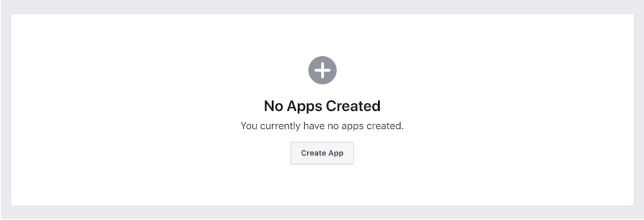Click empty white area of the apps card

(x=123, y=111)
